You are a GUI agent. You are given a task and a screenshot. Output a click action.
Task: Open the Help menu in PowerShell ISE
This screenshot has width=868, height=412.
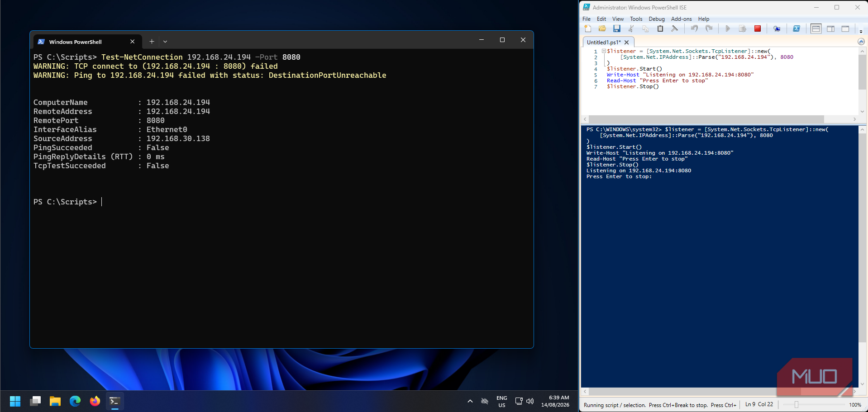704,19
